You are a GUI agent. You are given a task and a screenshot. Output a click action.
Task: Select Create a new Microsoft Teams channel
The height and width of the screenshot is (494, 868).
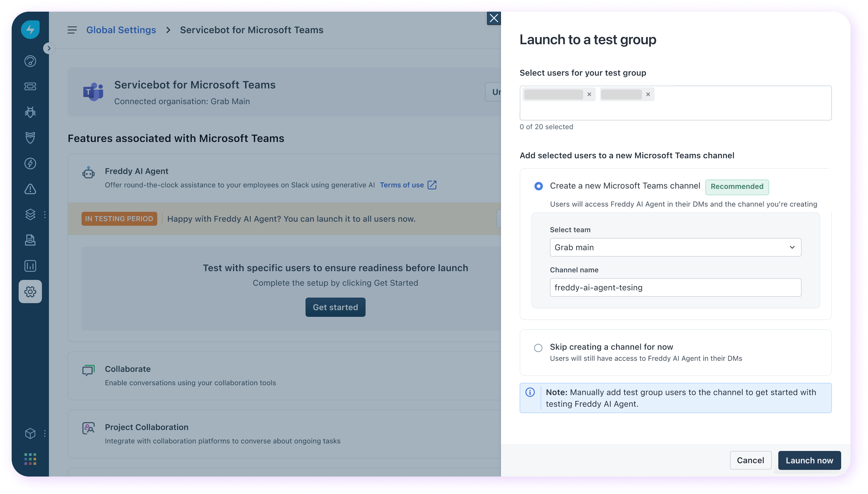[538, 186]
